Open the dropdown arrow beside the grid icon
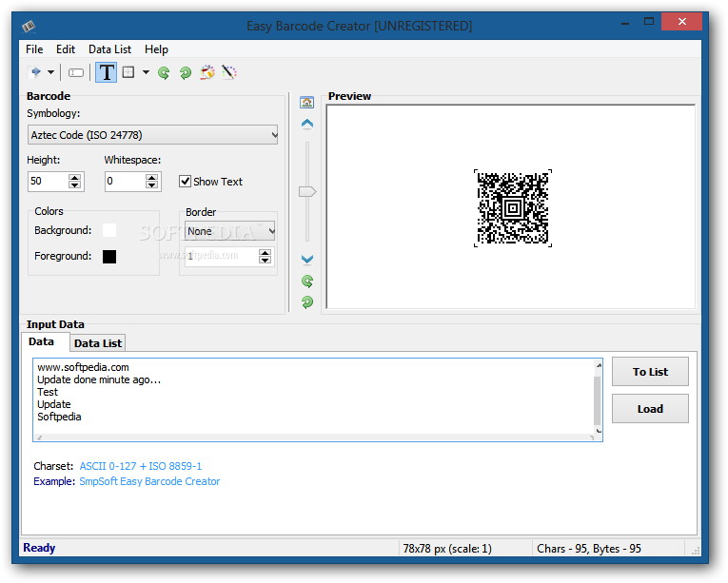Viewport: 728px width, 583px height. coord(146,72)
